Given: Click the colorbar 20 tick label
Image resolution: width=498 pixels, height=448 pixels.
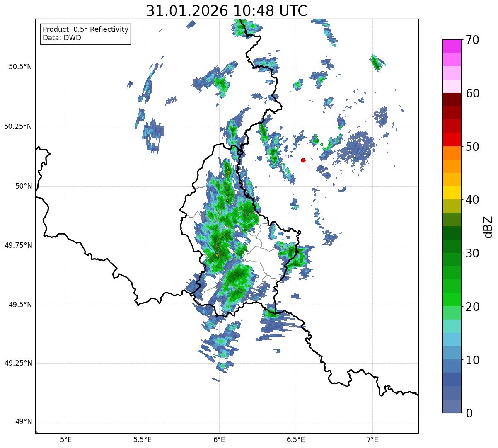Looking at the screenshot, I should (x=472, y=307).
